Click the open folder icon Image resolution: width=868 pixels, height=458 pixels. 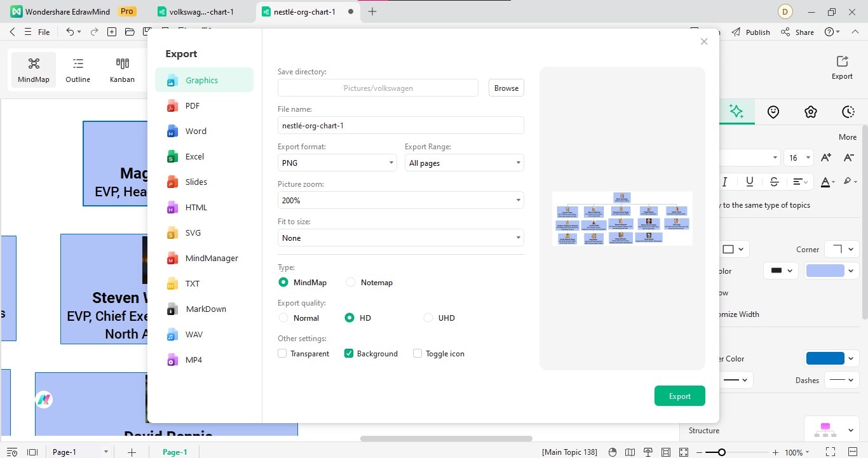130,32
